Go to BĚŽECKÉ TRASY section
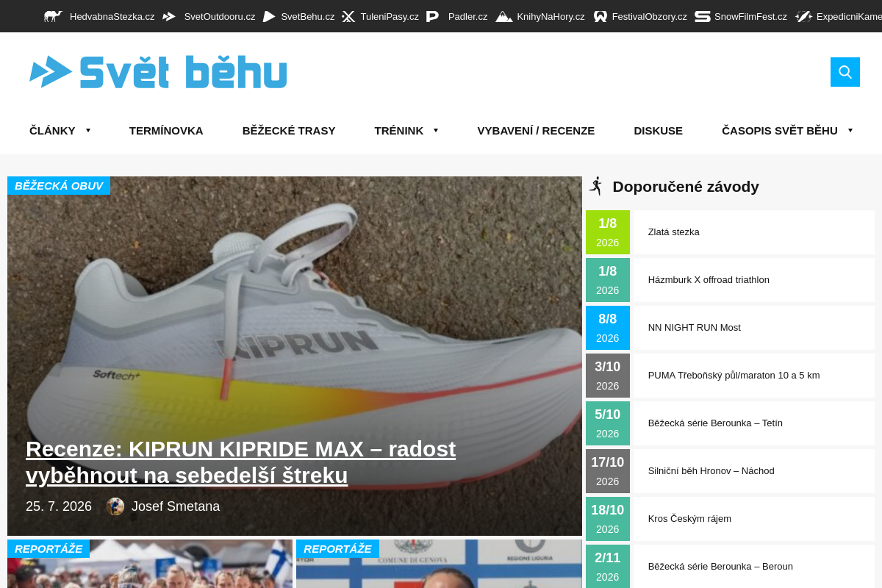Viewport: 882px width, 588px height. pos(289,130)
